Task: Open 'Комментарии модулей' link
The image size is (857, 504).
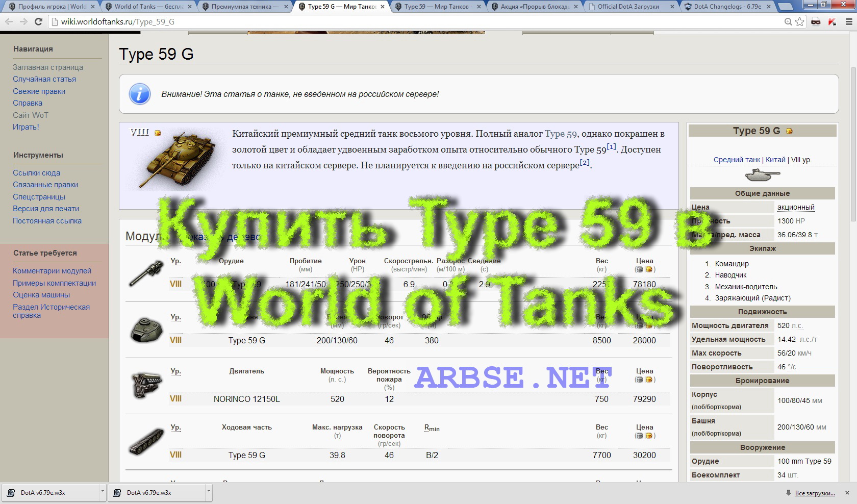Action: (x=52, y=271)
